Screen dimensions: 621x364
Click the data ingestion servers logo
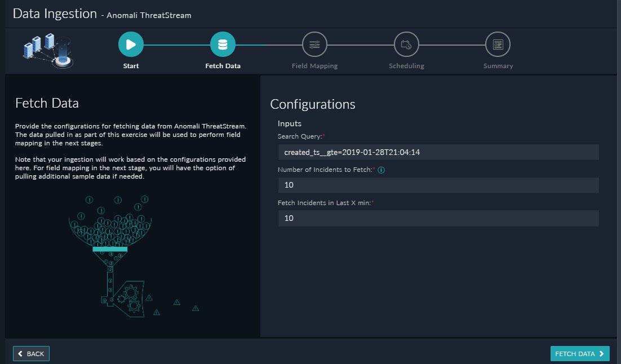point(48,51)
